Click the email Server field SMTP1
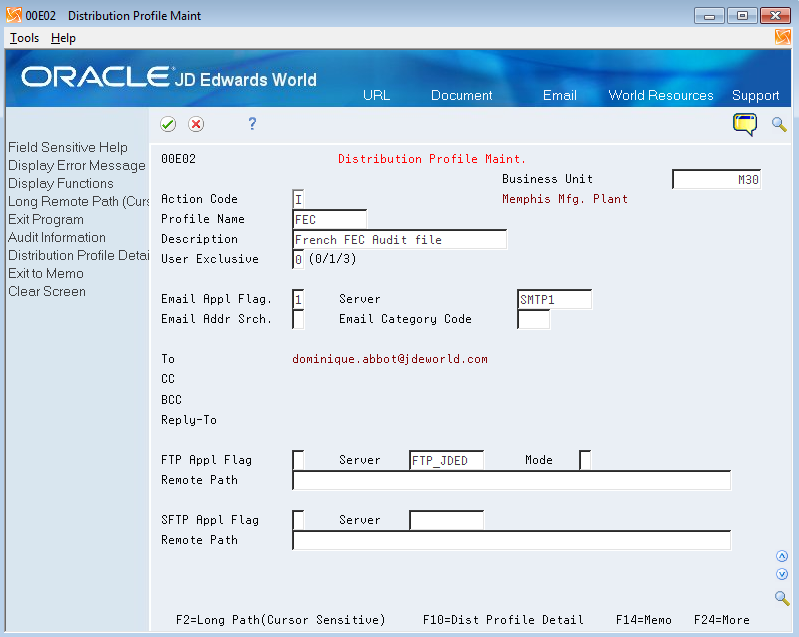 [x=554, y=299]
